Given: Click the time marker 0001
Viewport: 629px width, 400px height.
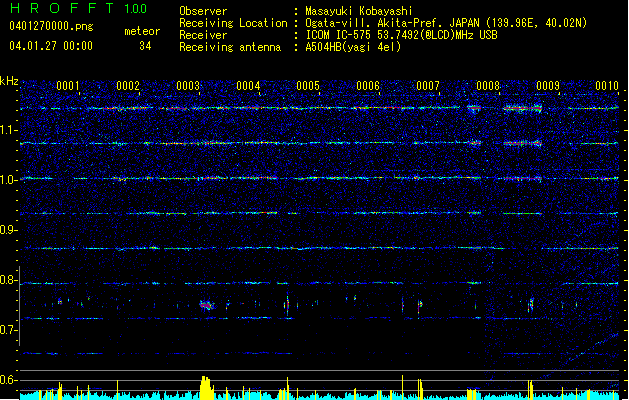Looking at the screenshot, I should (67, 86).
